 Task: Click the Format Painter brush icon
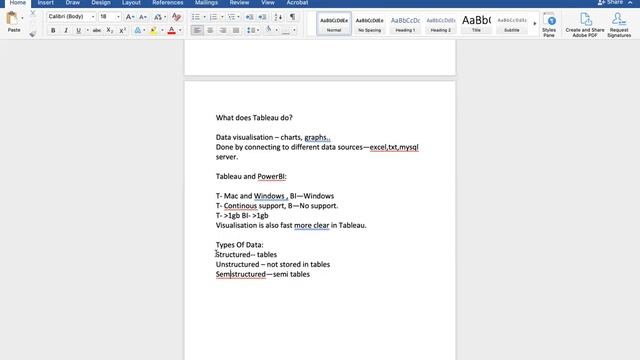[x=33, y=33]
